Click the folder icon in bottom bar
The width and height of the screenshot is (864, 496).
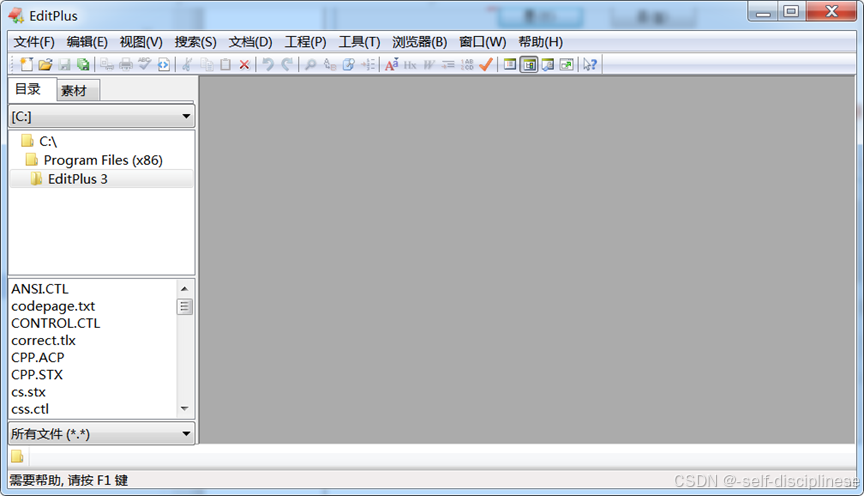click(17, 456)
